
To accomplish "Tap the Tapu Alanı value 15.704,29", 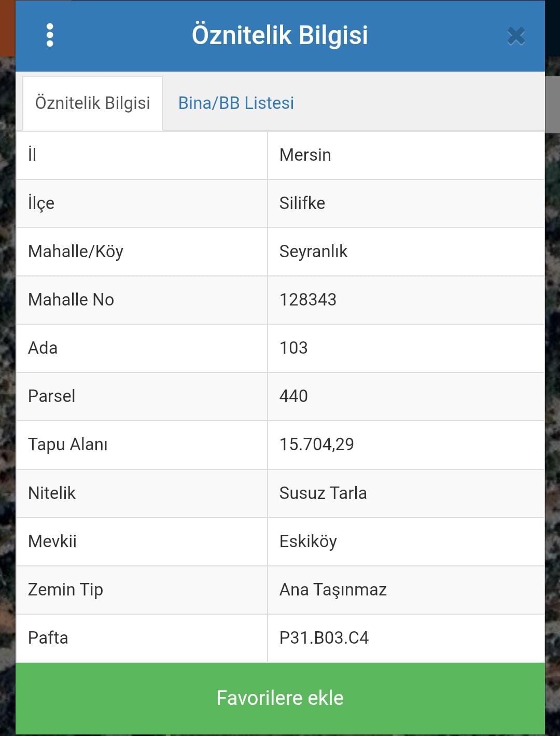I will [316, 445].
